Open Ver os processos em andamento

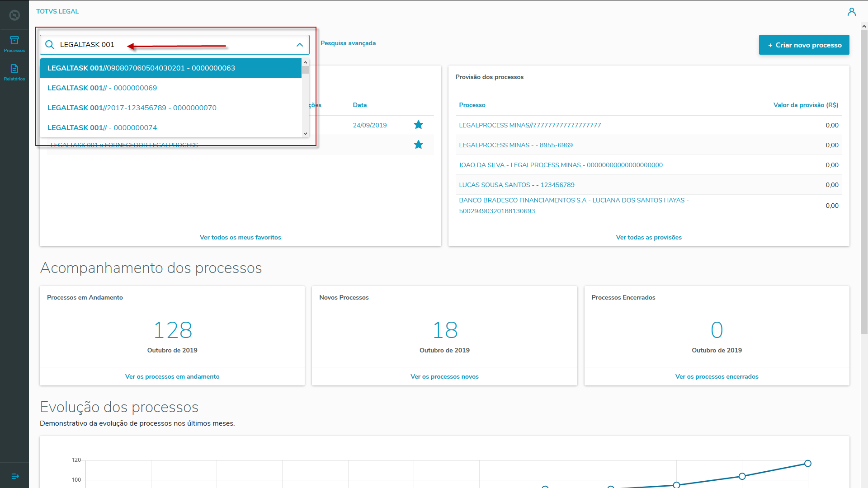click(172, 376)
